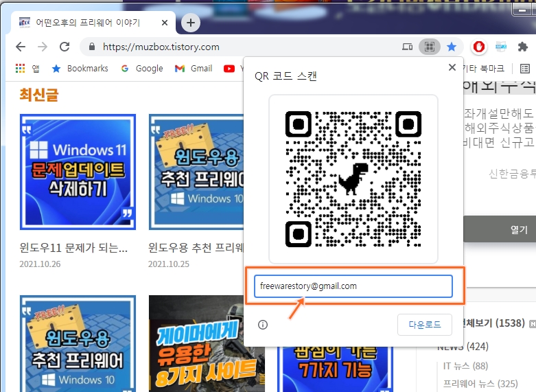Click the 2021.10.25 date text
The height and width of the screenshot is (392, 536).
click(x=169, y=264)
